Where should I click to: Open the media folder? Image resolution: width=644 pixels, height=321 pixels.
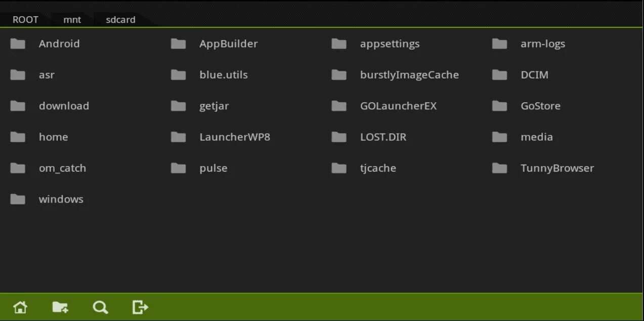pos(536,137)
